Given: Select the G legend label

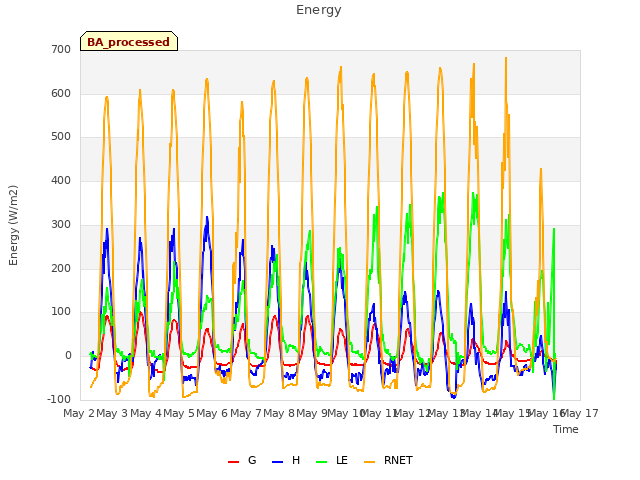Looking at the screenshot, I should click(252, 460).
